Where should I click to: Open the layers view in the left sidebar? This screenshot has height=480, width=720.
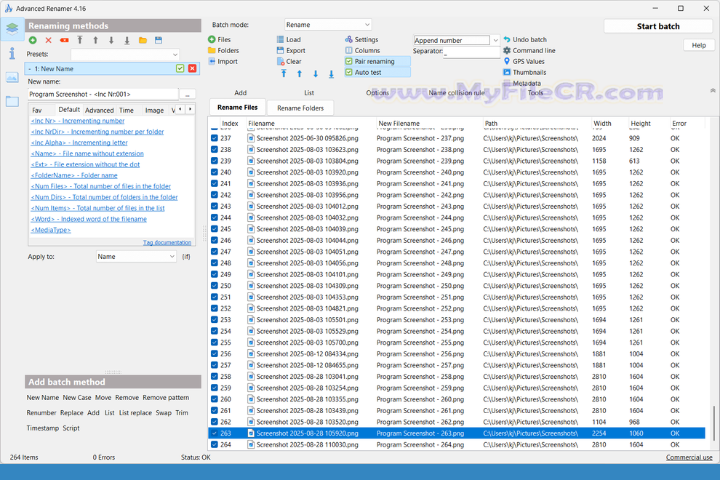point(12,28)
